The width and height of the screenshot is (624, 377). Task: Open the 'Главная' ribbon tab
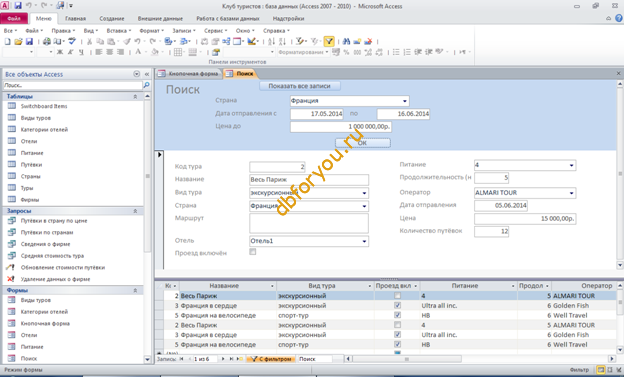click(75, 18)
